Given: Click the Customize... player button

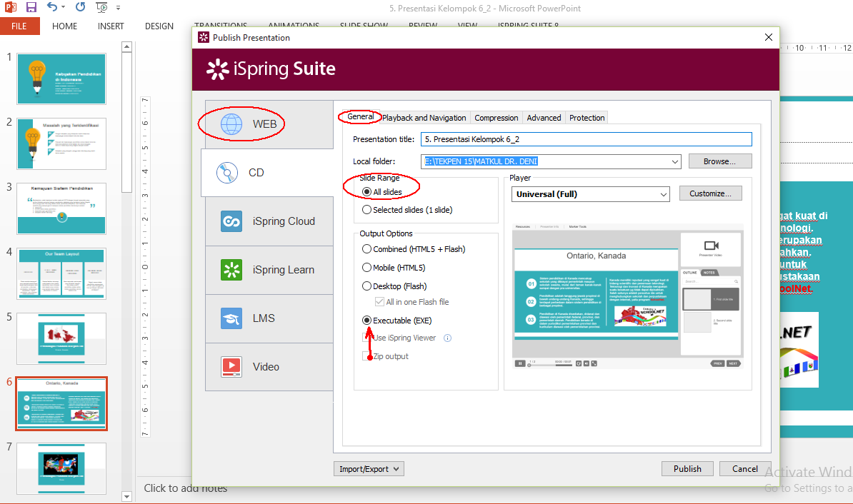Looking at the screenshot, I should point(710,193).
